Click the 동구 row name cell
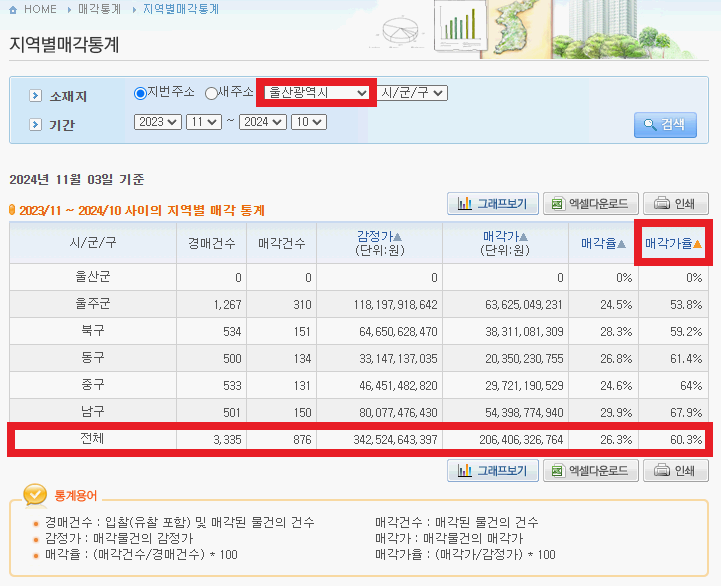721x586 pixels. coord(93,358)
